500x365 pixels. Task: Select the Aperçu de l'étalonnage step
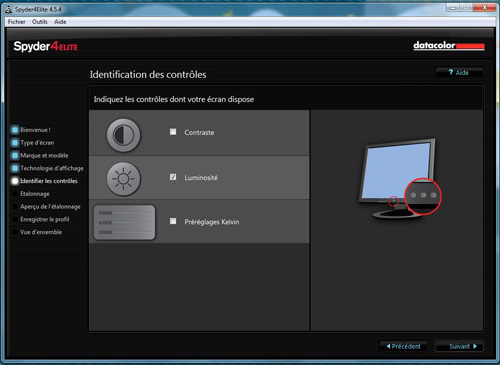(x=50, y=207)
